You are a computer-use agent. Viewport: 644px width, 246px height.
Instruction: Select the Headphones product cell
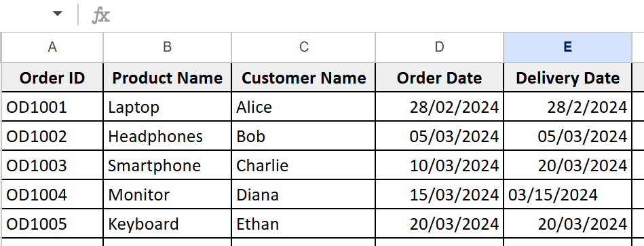pyautogui.click(x=167, y=136)
